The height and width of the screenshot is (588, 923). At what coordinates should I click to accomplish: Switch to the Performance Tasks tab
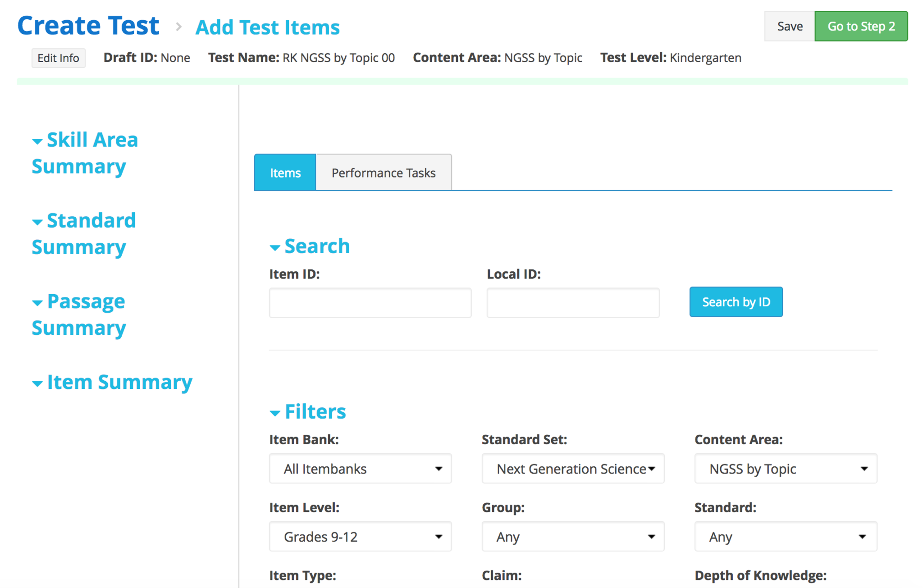point(384,173)
